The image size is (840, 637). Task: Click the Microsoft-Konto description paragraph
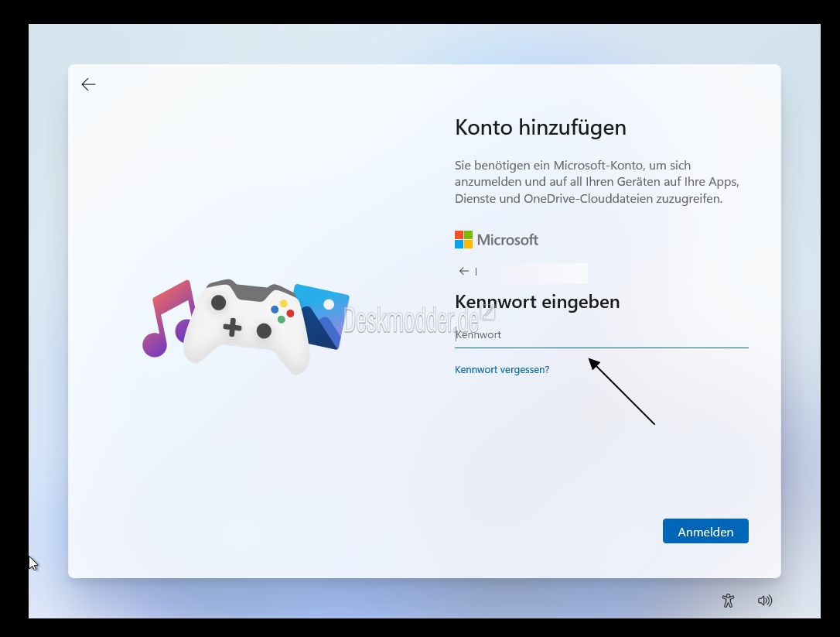pos(597,182)
